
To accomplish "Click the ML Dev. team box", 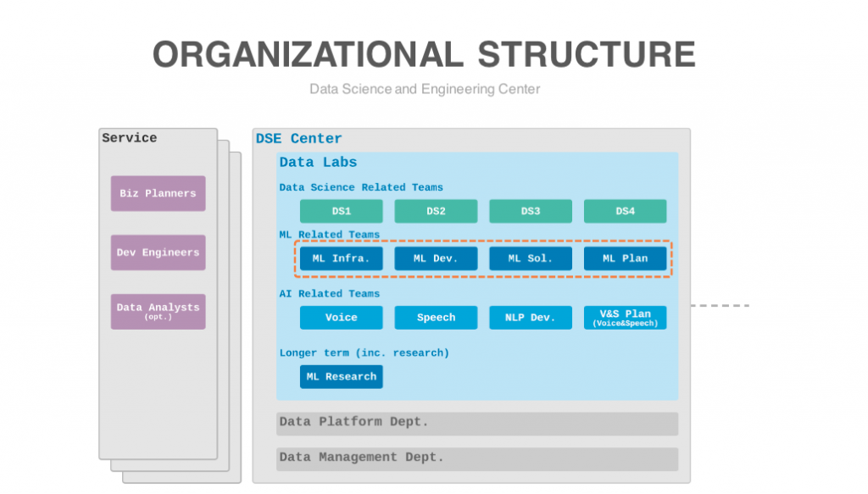I will [436, 258].
